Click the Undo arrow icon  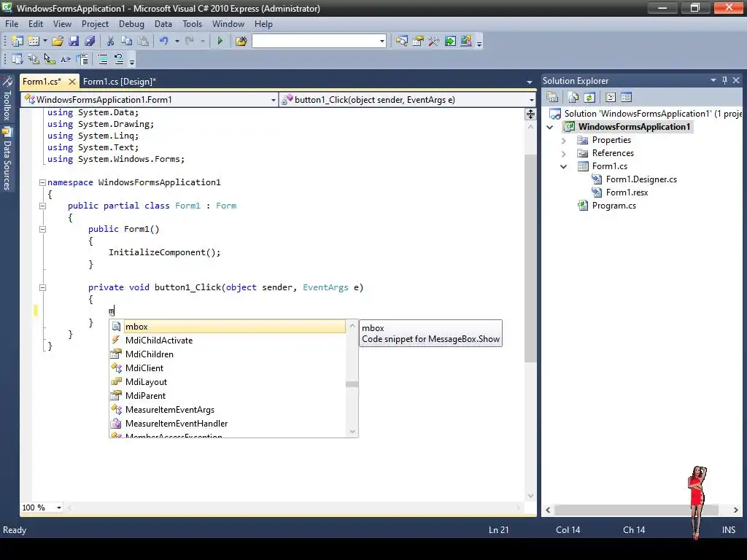click(x=164, y=41)
